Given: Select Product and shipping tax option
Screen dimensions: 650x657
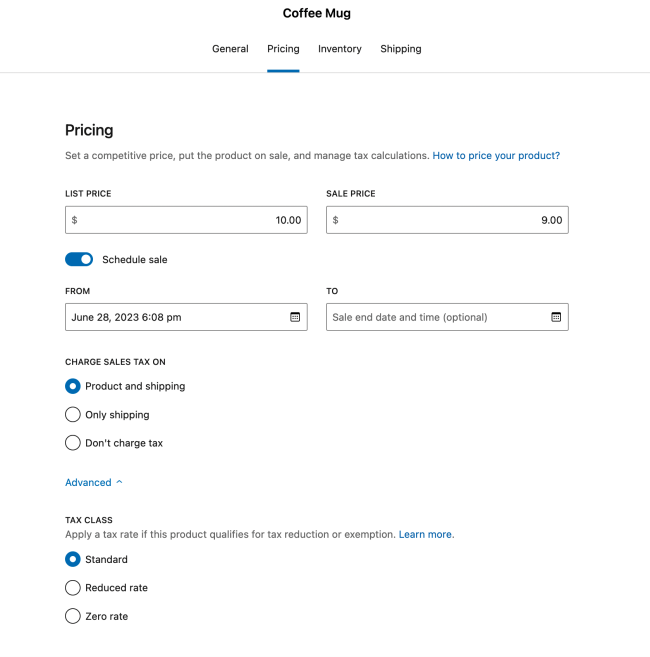Looking at the screenshot, I should (73, 386).
